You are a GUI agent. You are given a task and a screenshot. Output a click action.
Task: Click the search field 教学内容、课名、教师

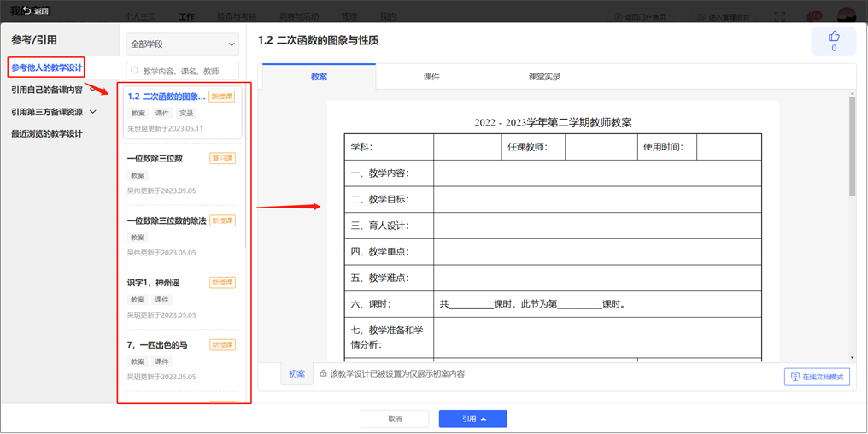182,71
